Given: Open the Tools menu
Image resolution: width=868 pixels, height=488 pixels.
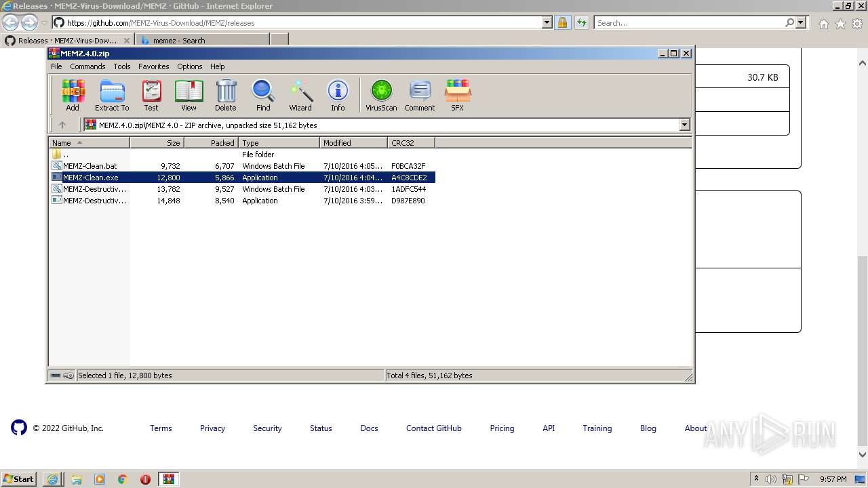Looking at the screenshot, I should [x=122, y=66].
